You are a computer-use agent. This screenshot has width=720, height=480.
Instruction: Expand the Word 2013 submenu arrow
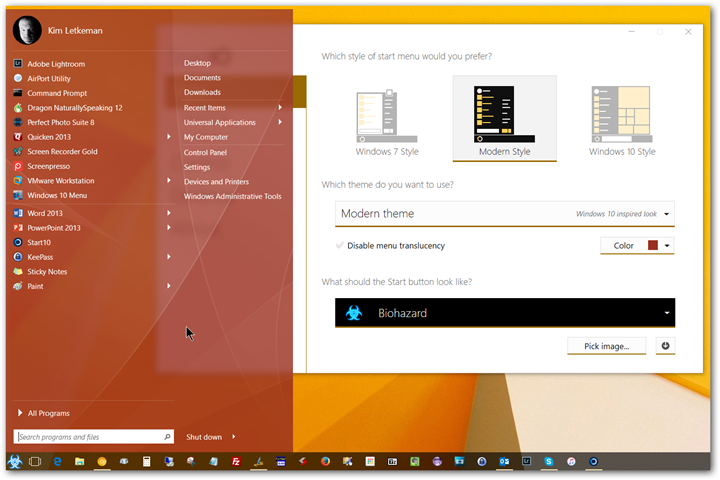(169, 213)
